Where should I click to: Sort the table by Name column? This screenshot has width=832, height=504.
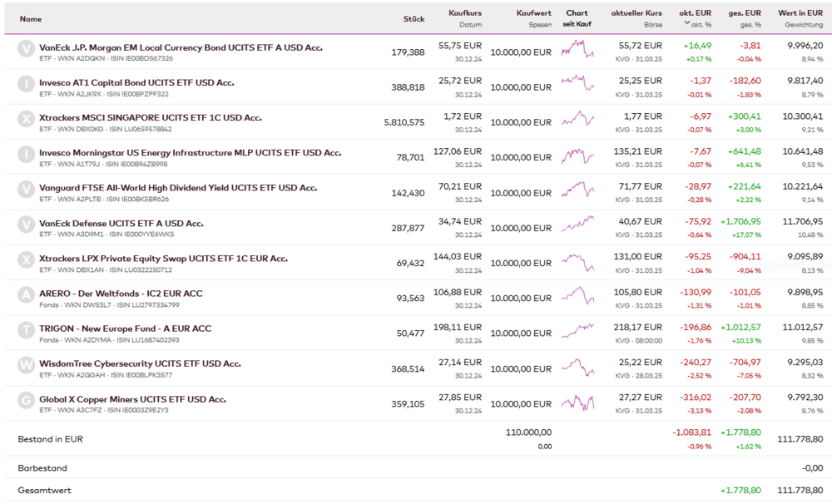pos(30,18)
